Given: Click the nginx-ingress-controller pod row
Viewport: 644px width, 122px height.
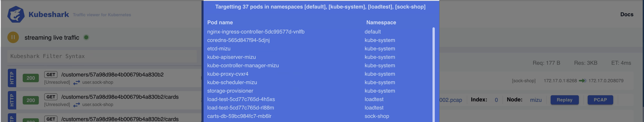Looking at the screenshot, I should pos(256,32).
